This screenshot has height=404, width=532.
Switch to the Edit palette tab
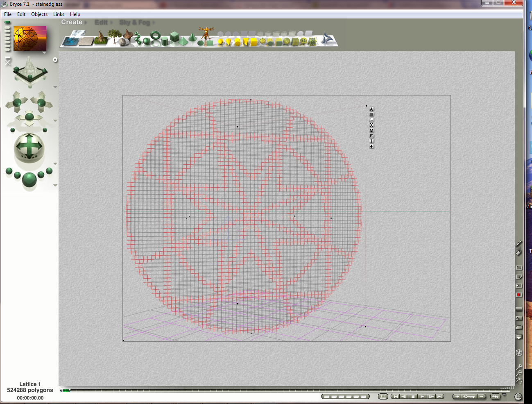tap(101, 22)
